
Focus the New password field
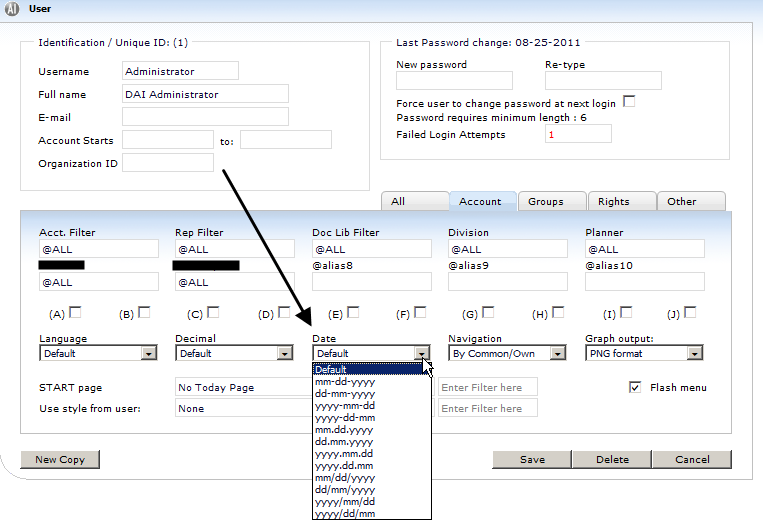[x=454, y=81]
